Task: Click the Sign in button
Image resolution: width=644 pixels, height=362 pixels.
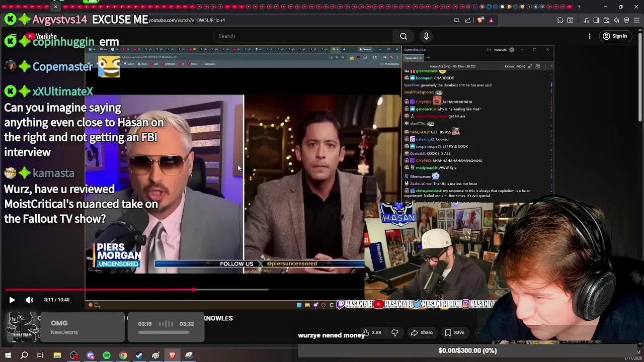Action: [x=615, y=36]
